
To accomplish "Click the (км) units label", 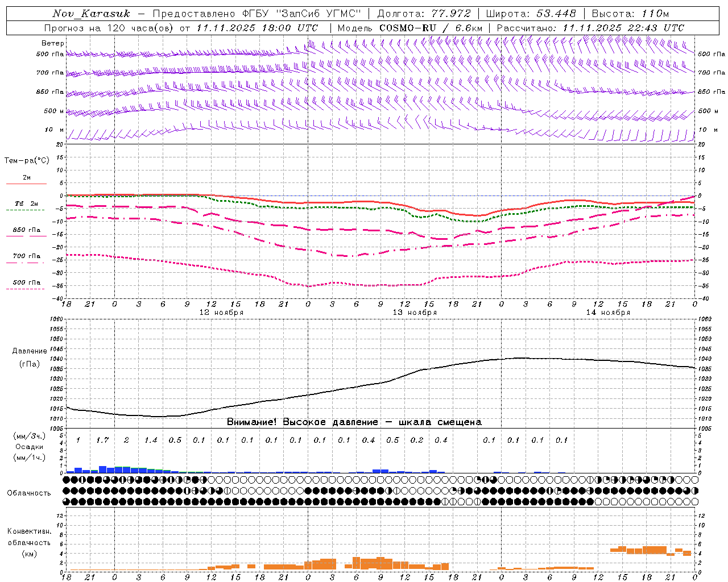I will point(29,554).
